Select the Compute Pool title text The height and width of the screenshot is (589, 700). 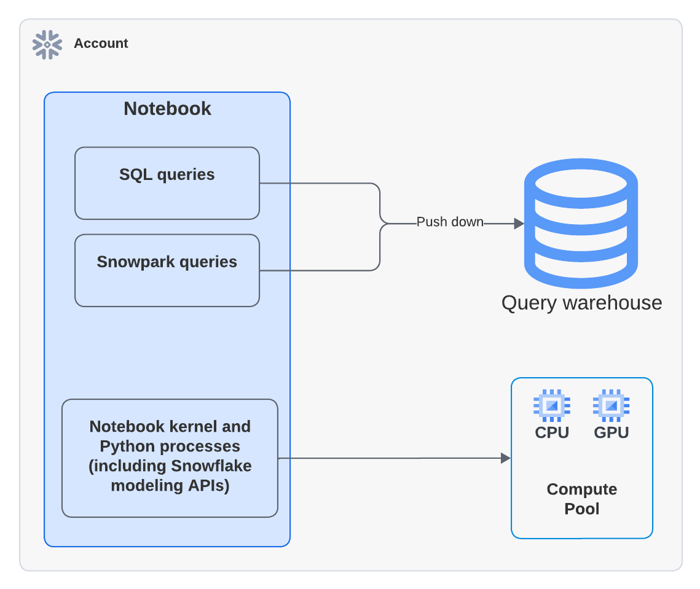(581, 499)
